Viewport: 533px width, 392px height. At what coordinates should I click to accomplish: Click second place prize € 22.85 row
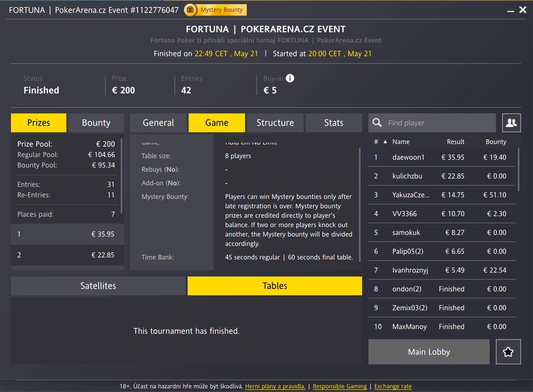tap(68, 255)
